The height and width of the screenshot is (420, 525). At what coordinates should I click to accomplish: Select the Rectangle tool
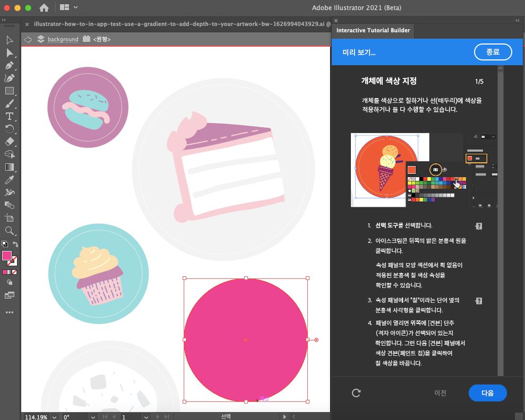tap(10, 91)
